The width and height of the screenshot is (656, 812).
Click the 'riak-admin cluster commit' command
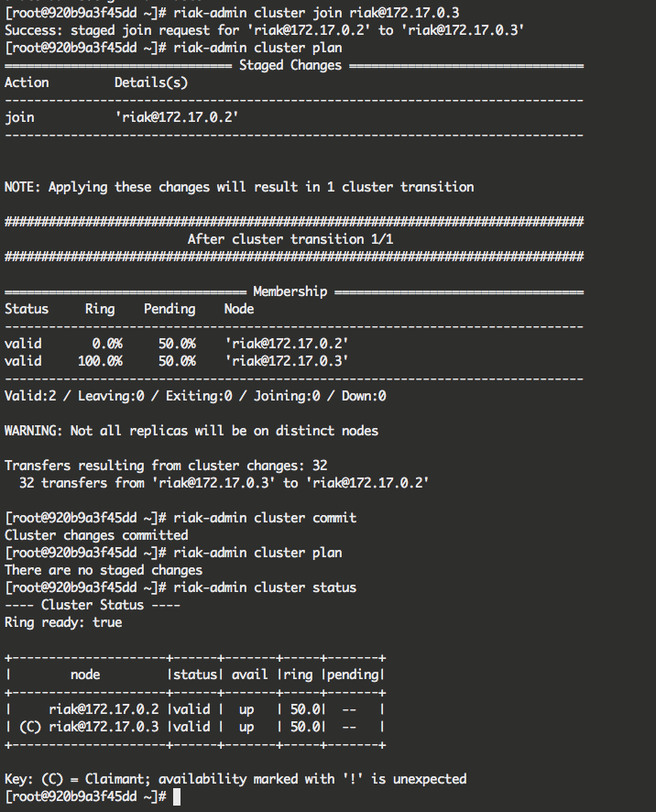coord(265,518)
